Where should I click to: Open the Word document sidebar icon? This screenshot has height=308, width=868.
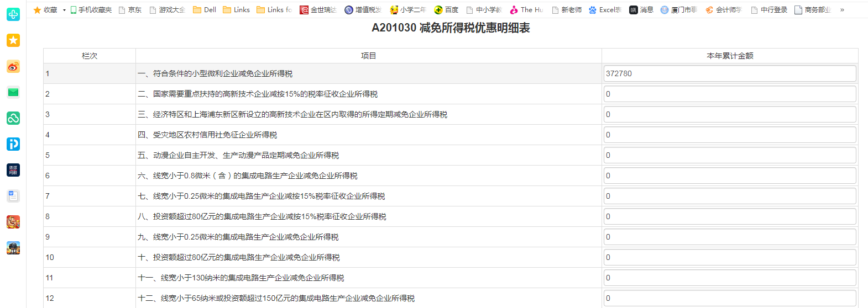[13, 196]
